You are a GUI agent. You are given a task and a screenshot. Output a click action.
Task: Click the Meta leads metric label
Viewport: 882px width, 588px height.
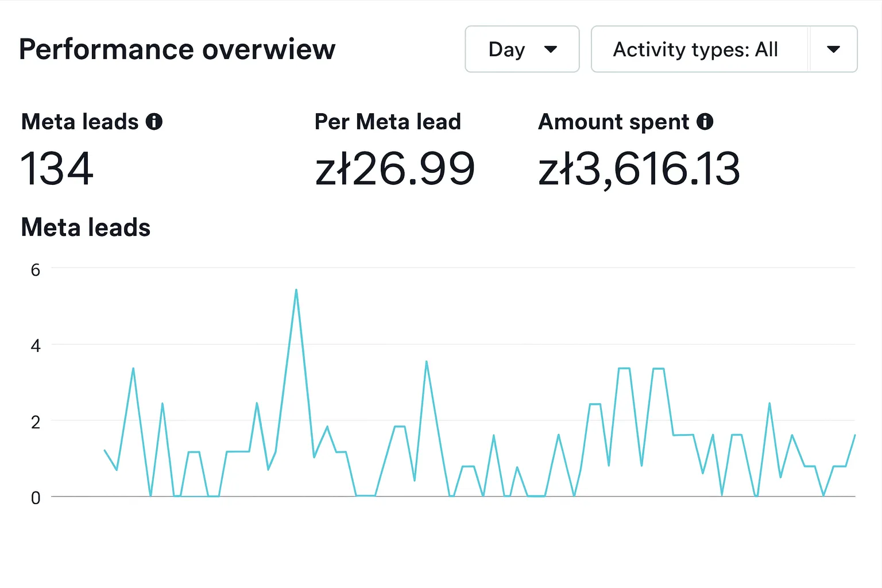click(80, 122)
